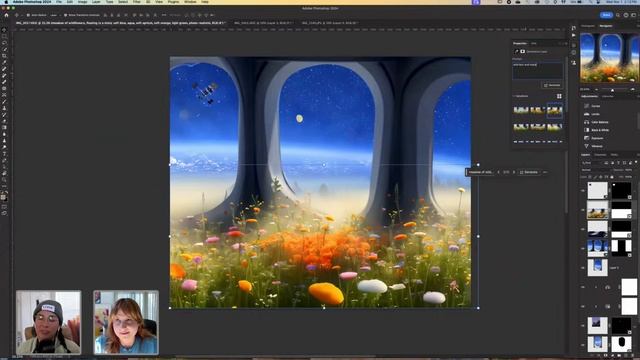Open the Help menu
This screenshot has width=640, height=360.
pyautogui.click(x=205, y=2)
